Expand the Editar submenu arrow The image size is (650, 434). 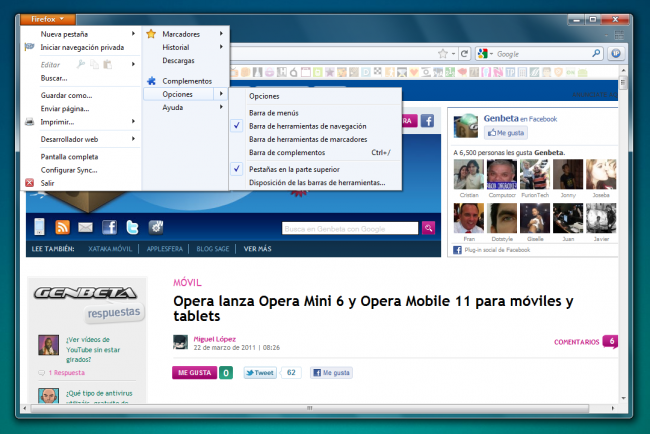click(x=133, y=64)
